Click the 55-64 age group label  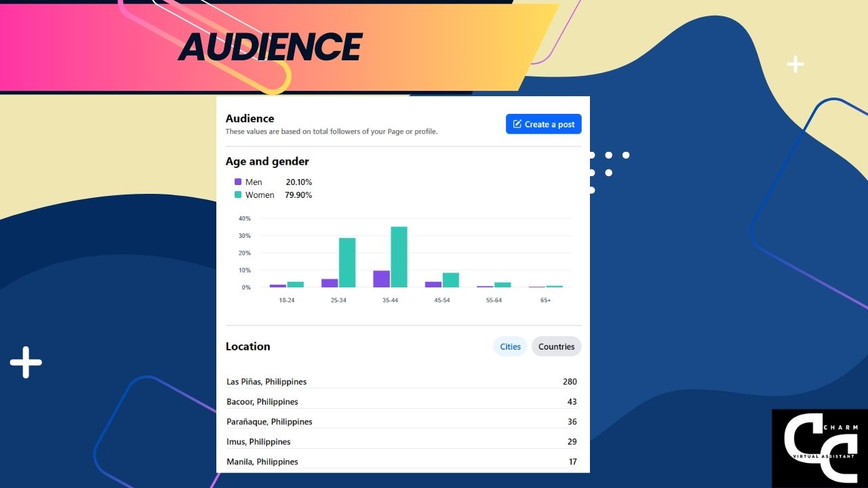pyautogui.click(x=494, y=300)
